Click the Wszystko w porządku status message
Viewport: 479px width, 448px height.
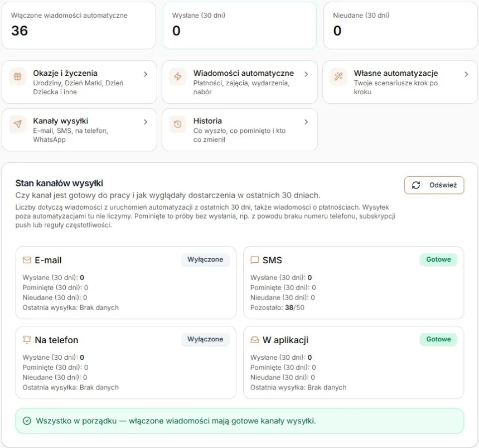click(x=176, y=421)
